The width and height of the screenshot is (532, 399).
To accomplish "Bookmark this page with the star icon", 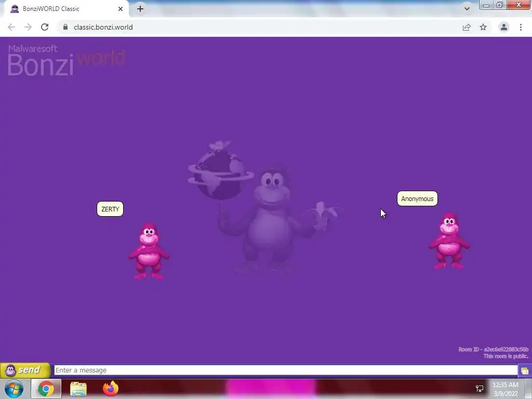I will click(483, 27).
